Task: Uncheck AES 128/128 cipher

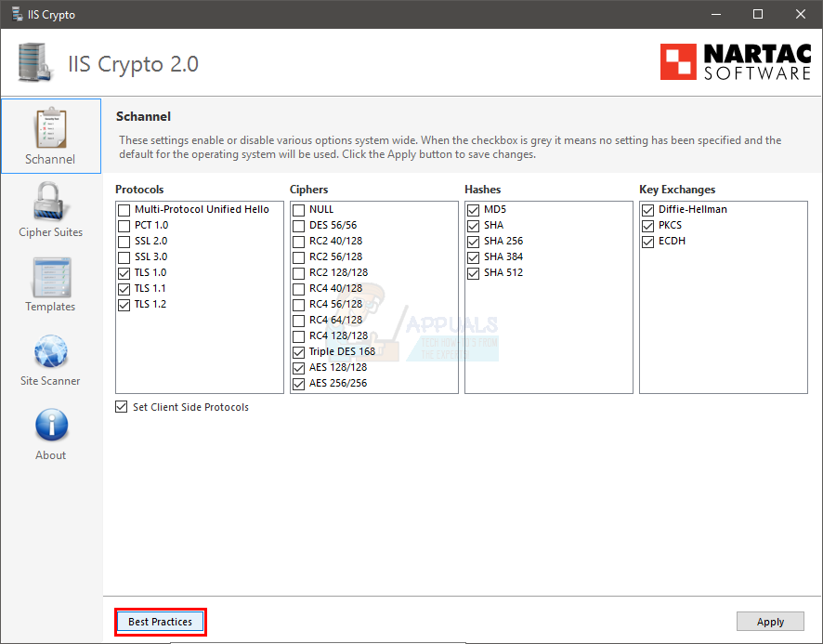Action: (299, 368)
